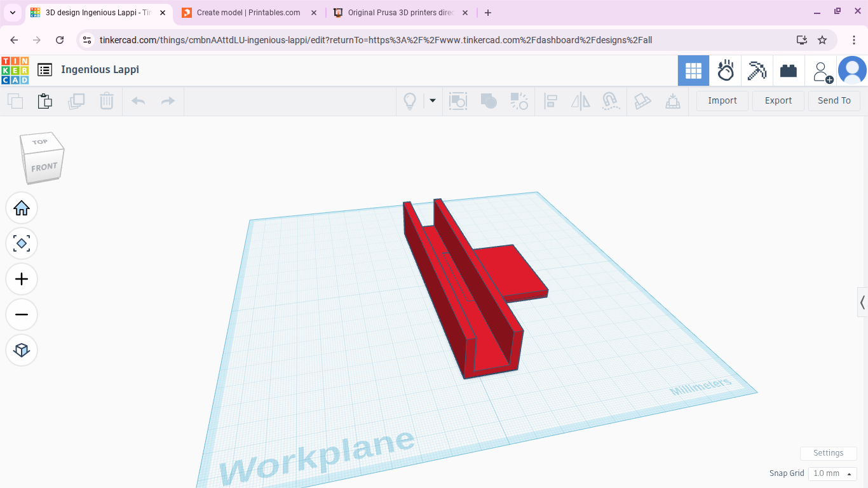Click the Delete trash can icon
The height and width of the screenshot is (488, 868).
[x=107, y=100]
